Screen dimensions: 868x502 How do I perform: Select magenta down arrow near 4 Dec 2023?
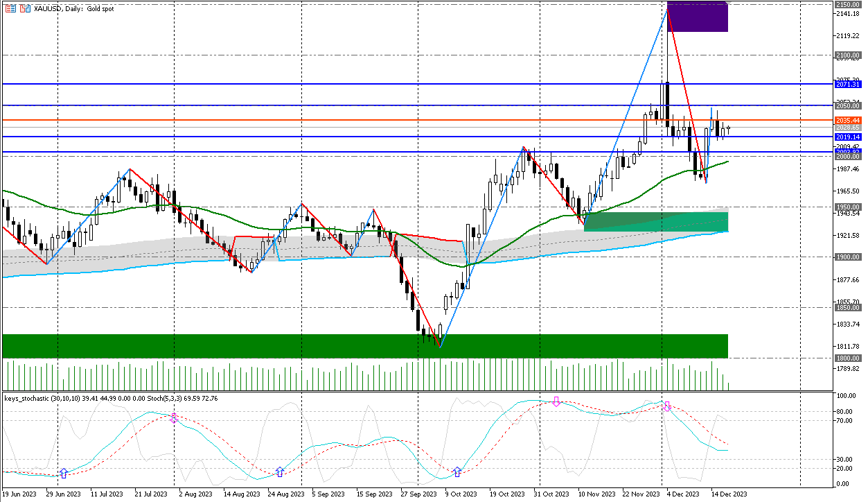coord(667,406)
